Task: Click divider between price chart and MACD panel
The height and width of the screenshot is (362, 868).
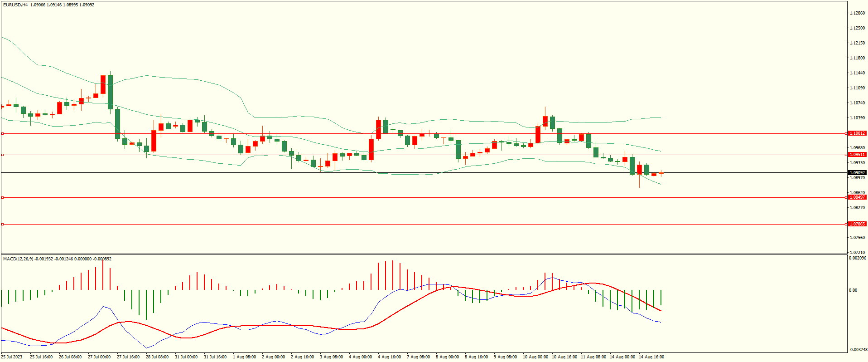Action: coord(424,254)
